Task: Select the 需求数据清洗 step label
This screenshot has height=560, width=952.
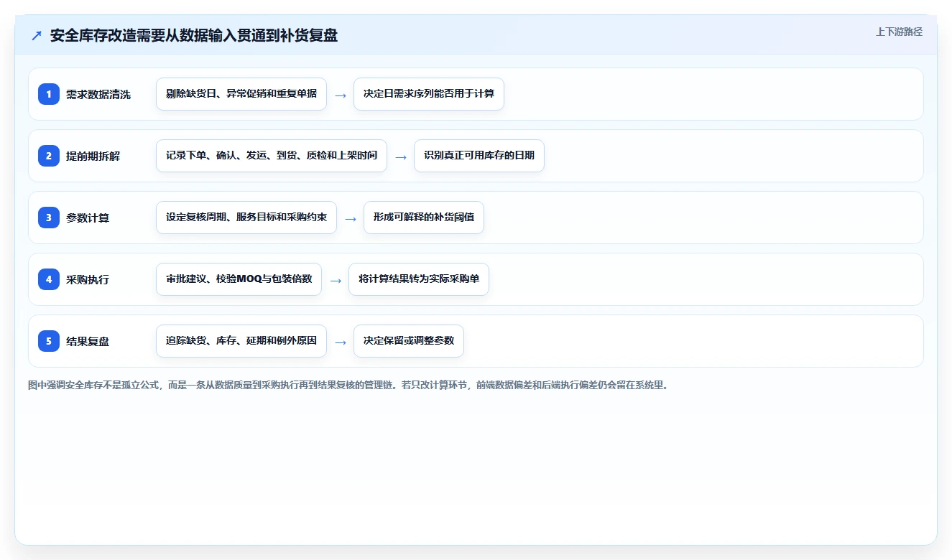Action: [98, 94]
